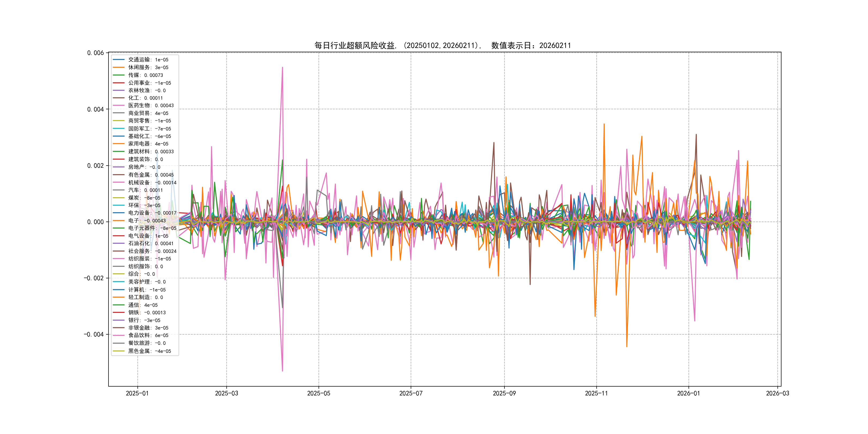Click the 国防军工 cyan legend line
The image size is (868, 434).
tap(119, 128)
